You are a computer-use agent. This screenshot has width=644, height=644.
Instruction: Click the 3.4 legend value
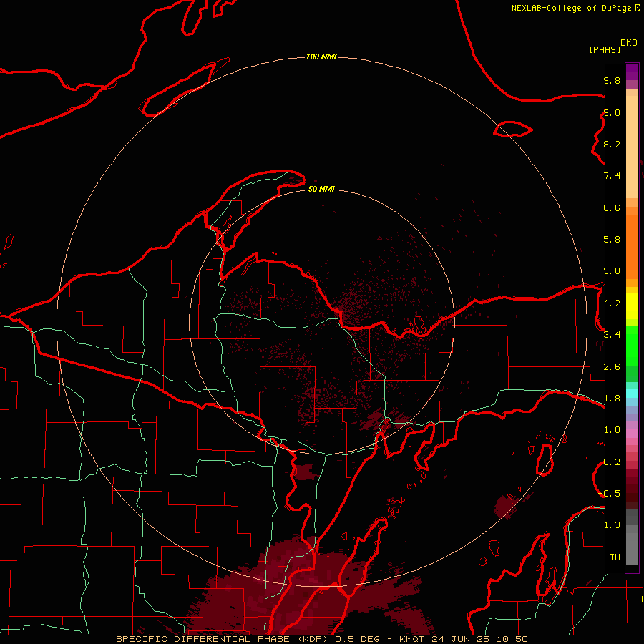(x=612, y=335)
